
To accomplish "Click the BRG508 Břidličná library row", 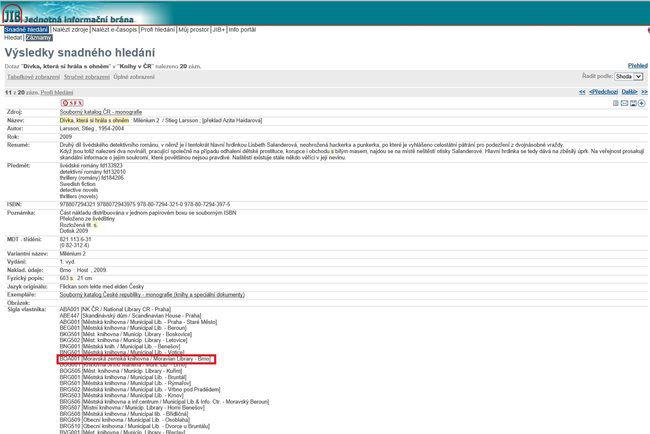I will (124, 414).
